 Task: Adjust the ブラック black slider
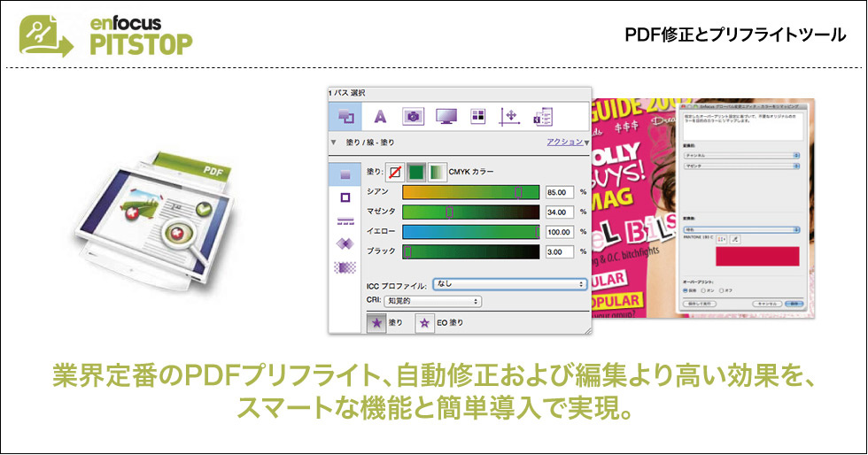[470, 252]
